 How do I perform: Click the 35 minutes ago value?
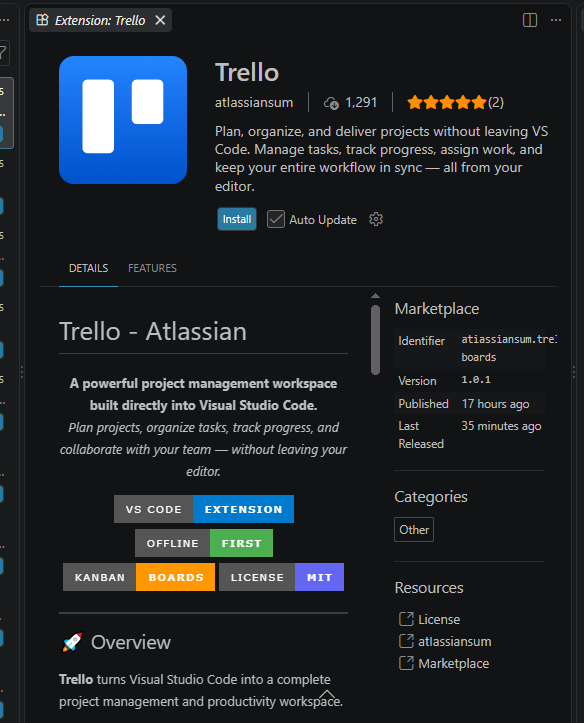(501, 426)
